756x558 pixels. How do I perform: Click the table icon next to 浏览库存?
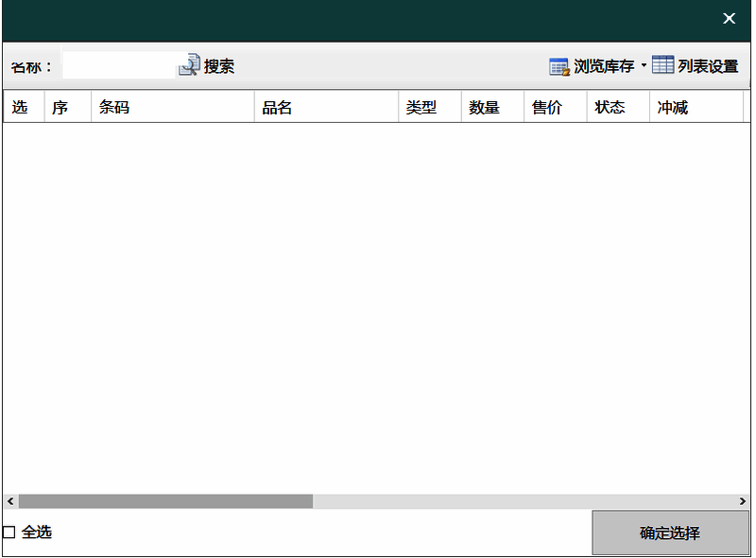[x=558, y=65]
